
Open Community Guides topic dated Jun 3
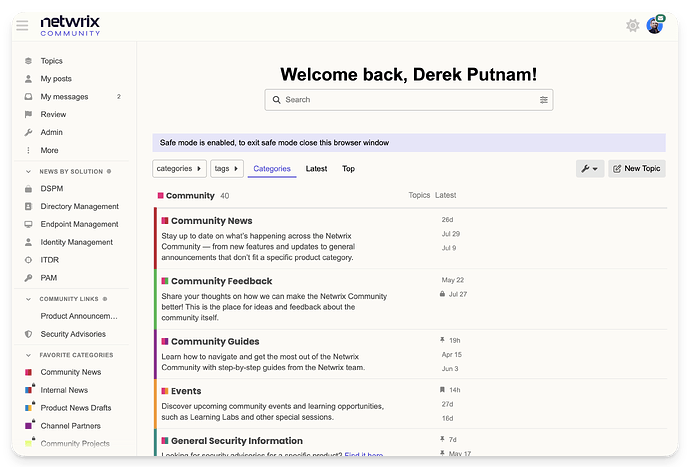tap(450, 368)
